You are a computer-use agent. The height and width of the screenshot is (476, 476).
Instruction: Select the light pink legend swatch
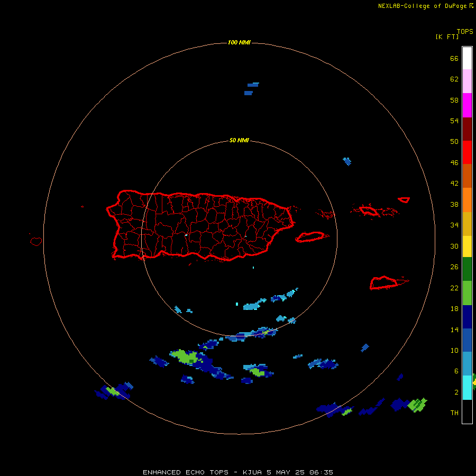(467, 81)
